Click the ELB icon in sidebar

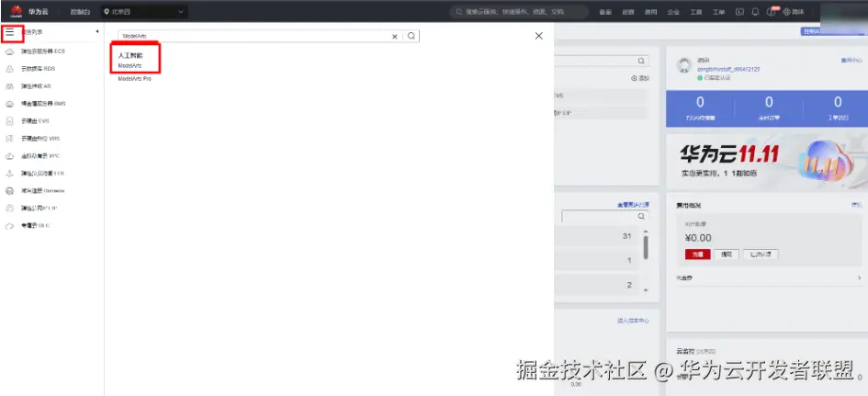click(x=9, y=174)
